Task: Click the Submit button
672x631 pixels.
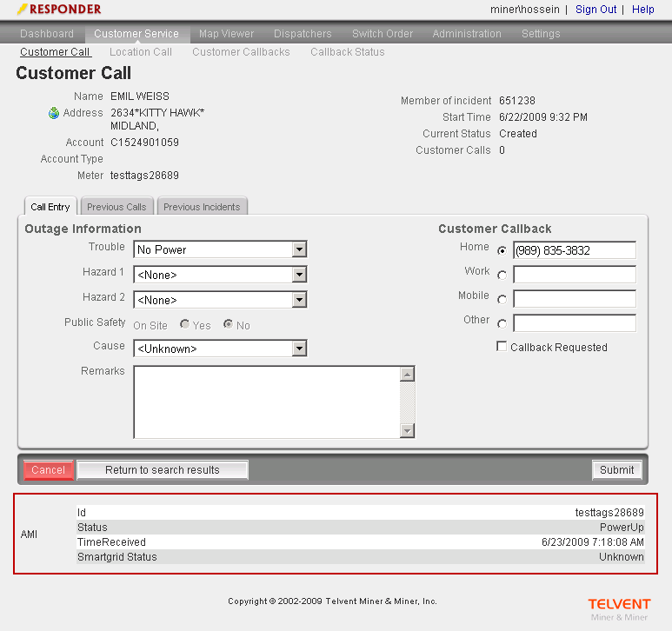Action: (616, 470)
